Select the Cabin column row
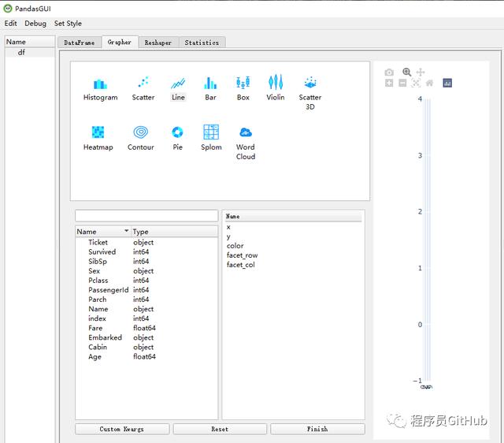 [x=146, y=347]
